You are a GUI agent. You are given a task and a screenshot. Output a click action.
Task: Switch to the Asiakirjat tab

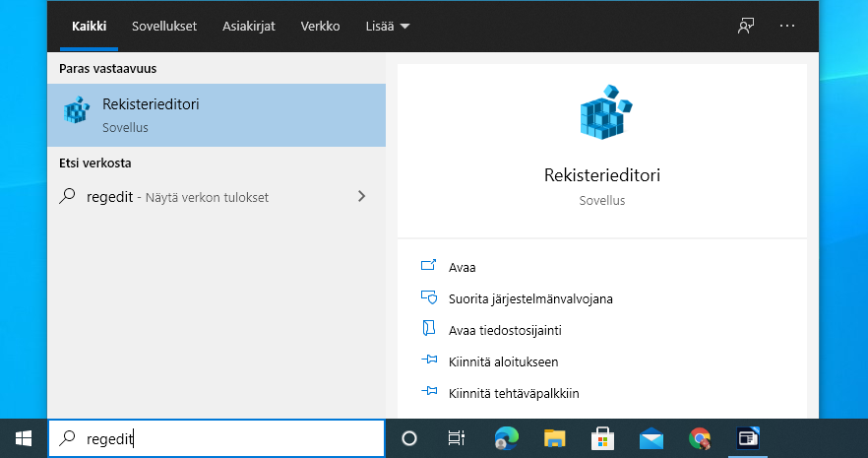click(x=249, y=26)
